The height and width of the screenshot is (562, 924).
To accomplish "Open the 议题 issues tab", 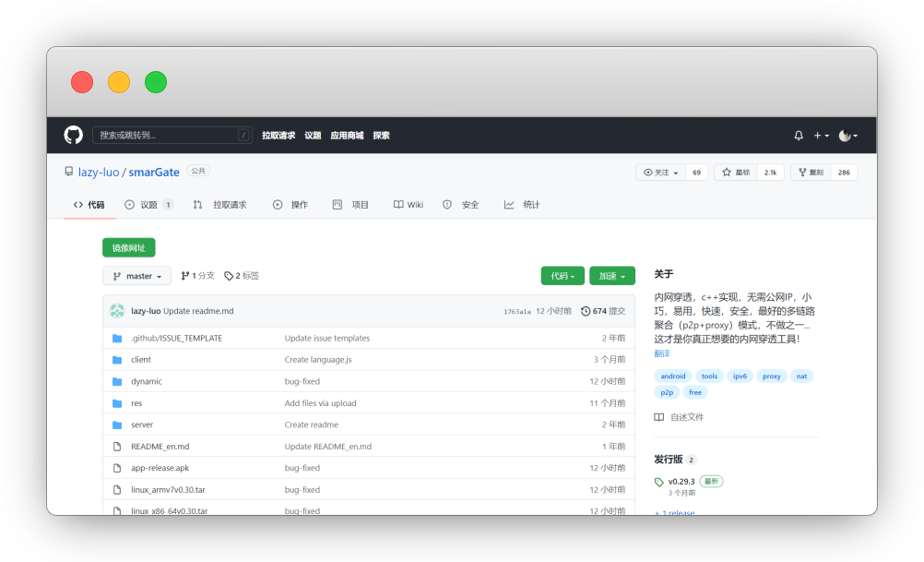I will 148,205.
